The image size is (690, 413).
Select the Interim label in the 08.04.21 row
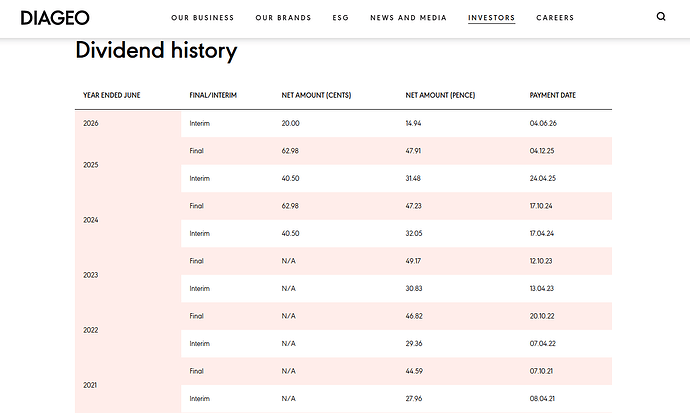199,398
